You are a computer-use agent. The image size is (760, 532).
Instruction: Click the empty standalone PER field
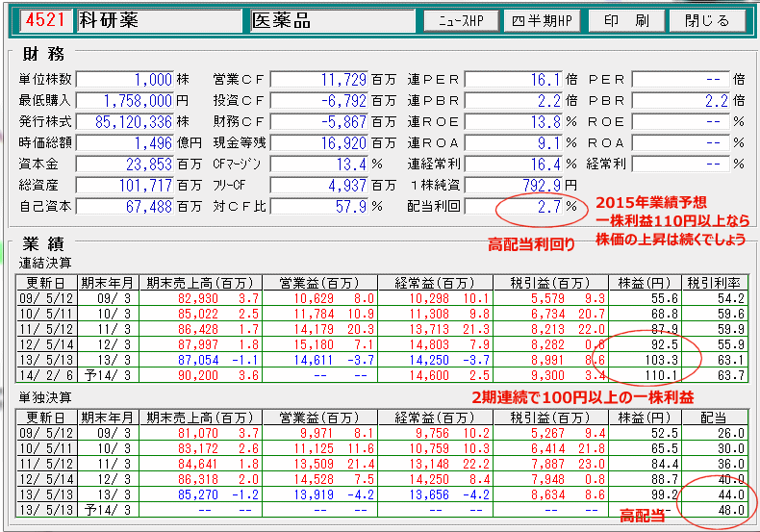coord(681,80)
